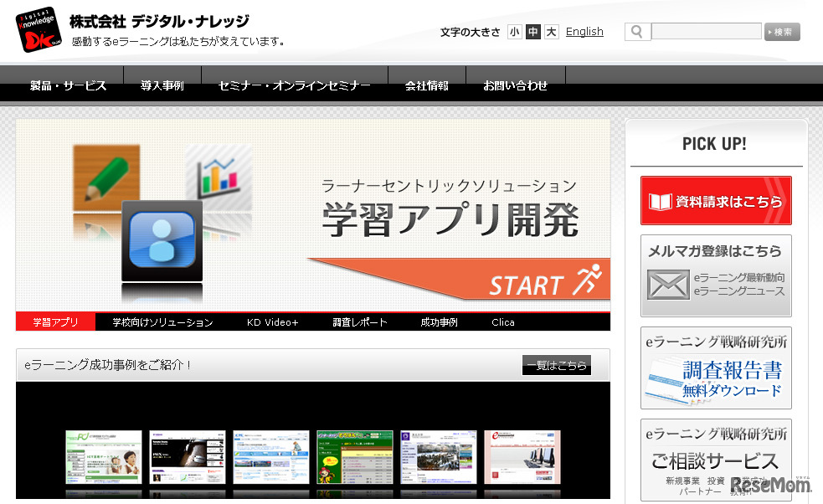Open the お問い合わせ menu

[x=514, y=85]
